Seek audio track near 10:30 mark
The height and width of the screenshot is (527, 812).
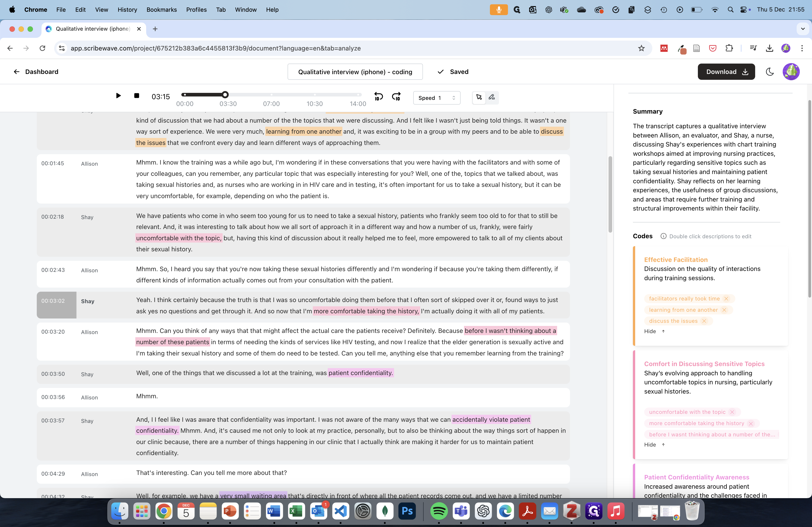coord(314,94)
